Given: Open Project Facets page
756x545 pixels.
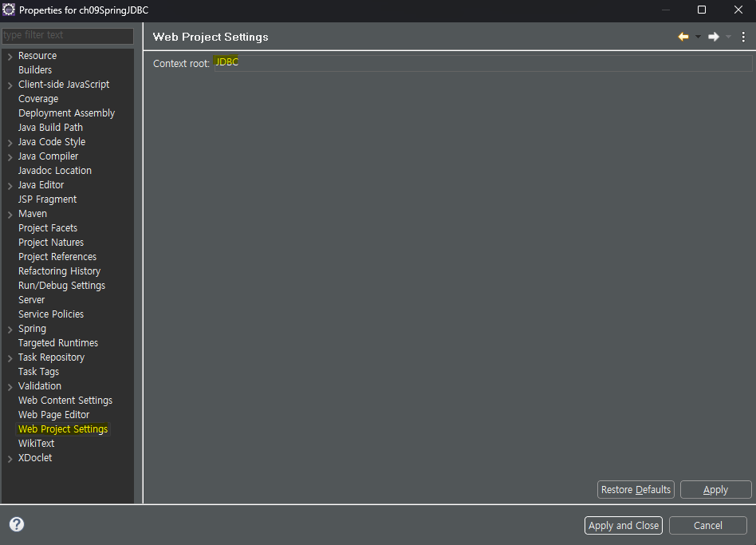Looking at the screenshot, I should [x=48, y=227].
